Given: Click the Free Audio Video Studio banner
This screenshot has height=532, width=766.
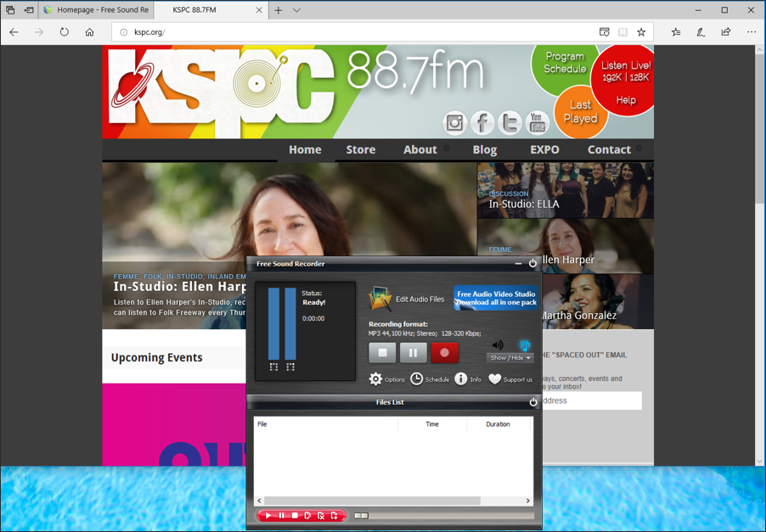Looking at the screenshot, I should [x=496, y=299].
